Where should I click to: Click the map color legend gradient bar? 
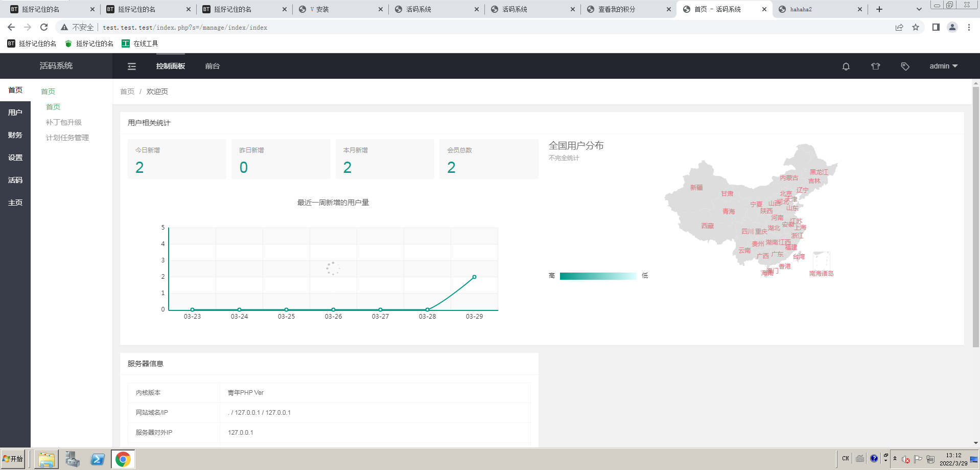598,276
